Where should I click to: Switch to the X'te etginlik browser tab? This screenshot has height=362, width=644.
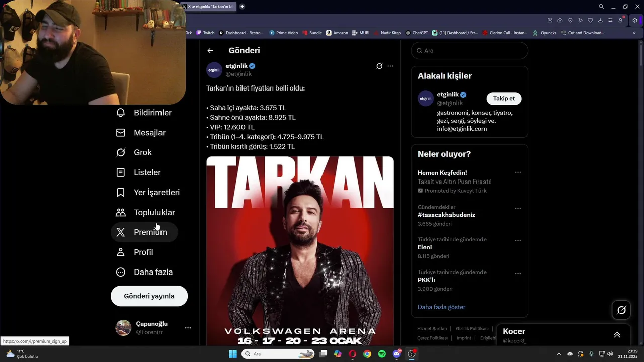pos(208,7)
